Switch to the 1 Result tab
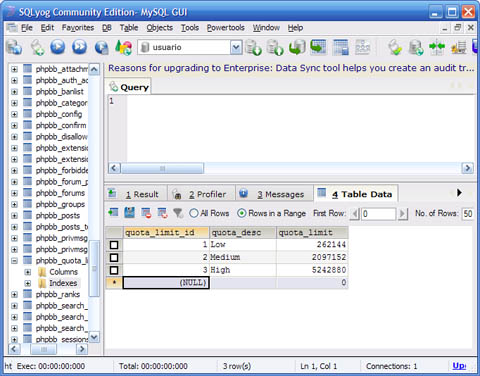This screenshot has width=480, height=376. tap(137, 194)
